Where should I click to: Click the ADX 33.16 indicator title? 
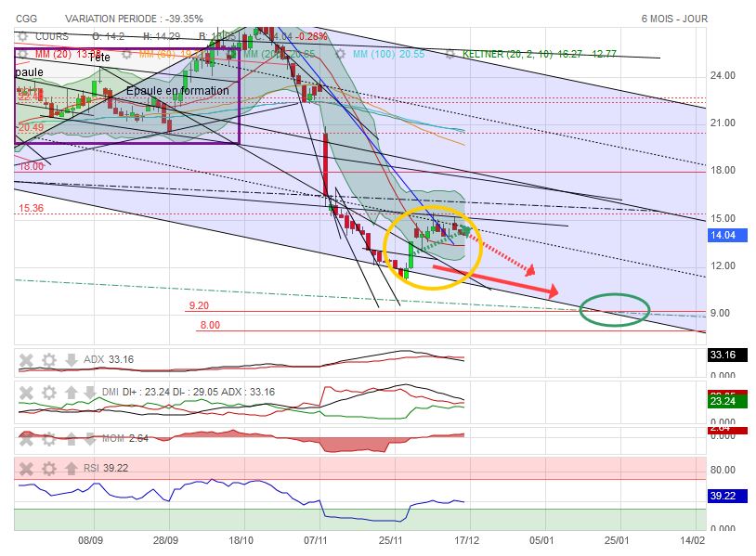109,359
